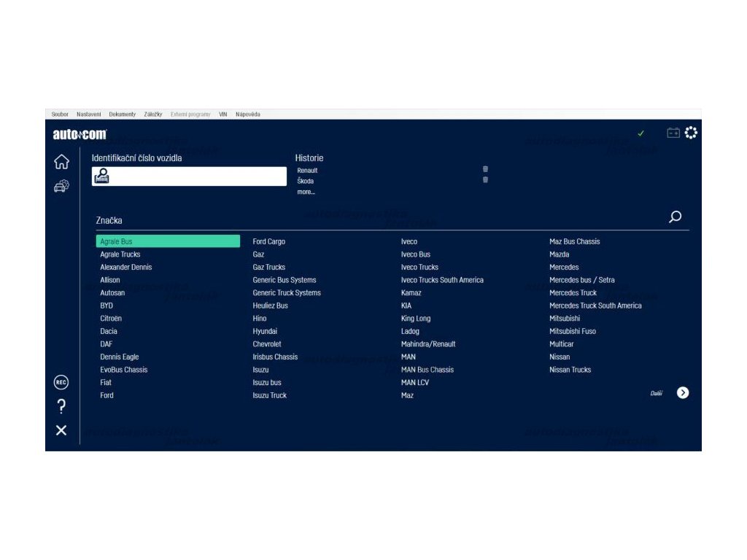The width and height of the screenshot is (747, 560).
Task: Select Chevrolet brand
Action: [x=267, y=344]
